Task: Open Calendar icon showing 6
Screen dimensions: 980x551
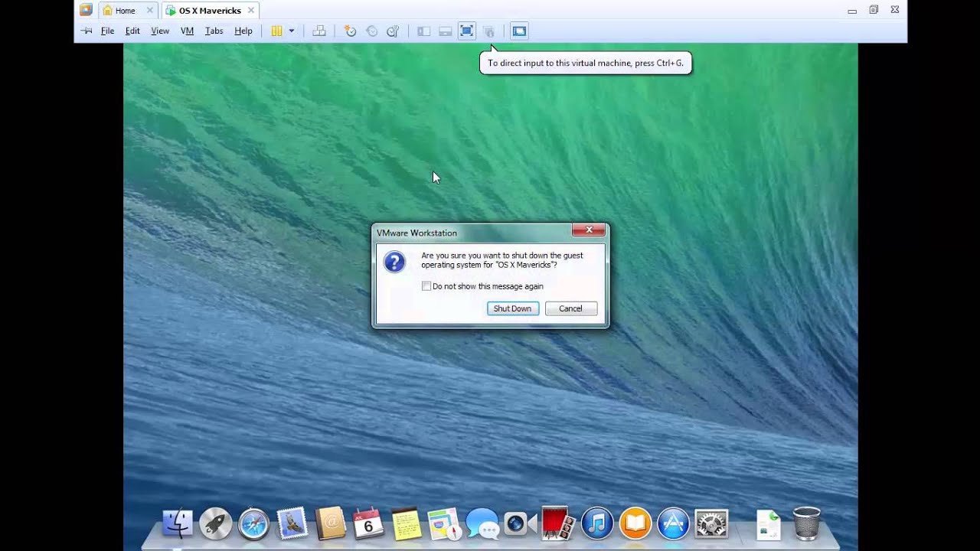Action: point(368,523)
